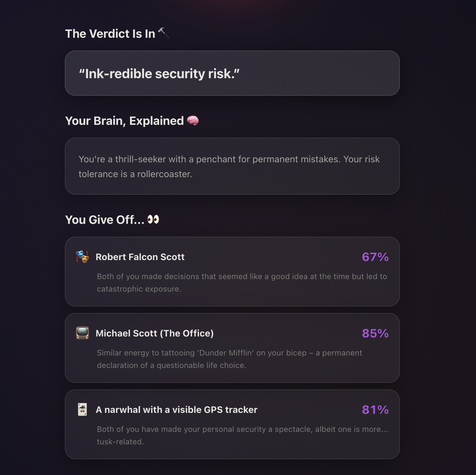Select the Robert Falcon Scott title
This screenshot has width=476, height=475.
(140, 257)
